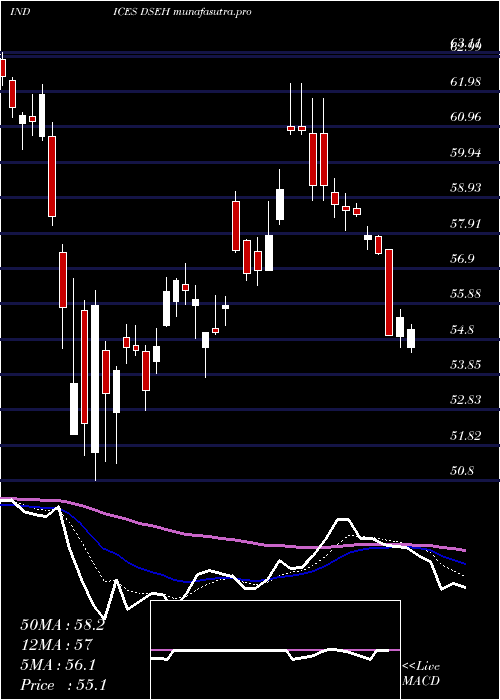Viewport: 500px width, 700px height.
Task: Click the 55.88 price axis label
Action: [466, 294]
